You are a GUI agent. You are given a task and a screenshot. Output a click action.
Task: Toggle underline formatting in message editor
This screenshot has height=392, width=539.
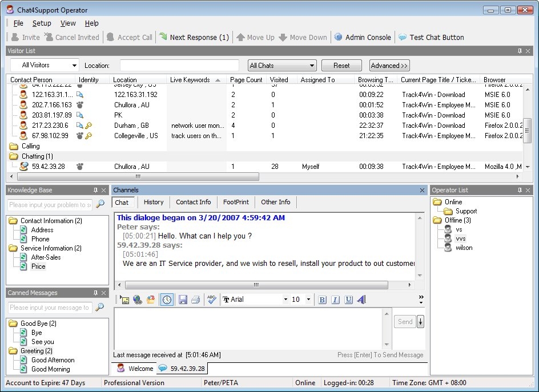point(348,300)
